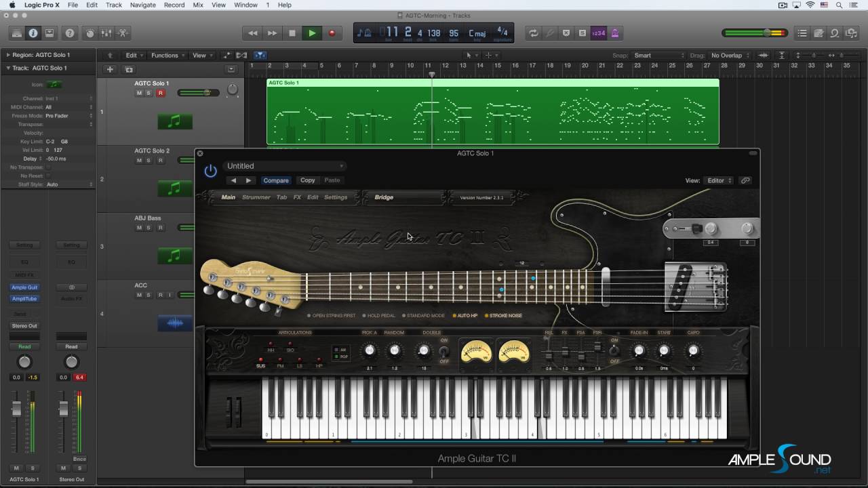
Task: Open the Navigate menu
Action: 142,5
